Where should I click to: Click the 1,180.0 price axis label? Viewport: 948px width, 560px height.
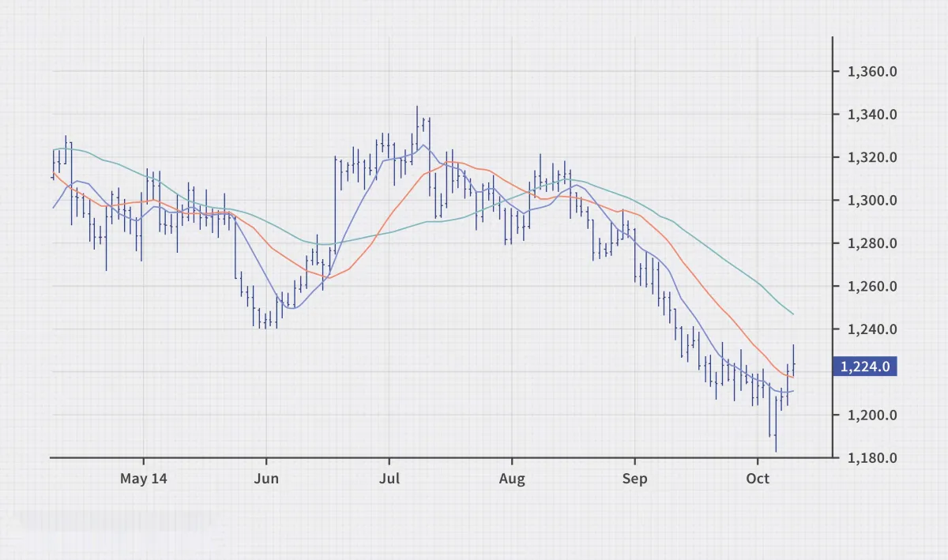coord(872,458)
